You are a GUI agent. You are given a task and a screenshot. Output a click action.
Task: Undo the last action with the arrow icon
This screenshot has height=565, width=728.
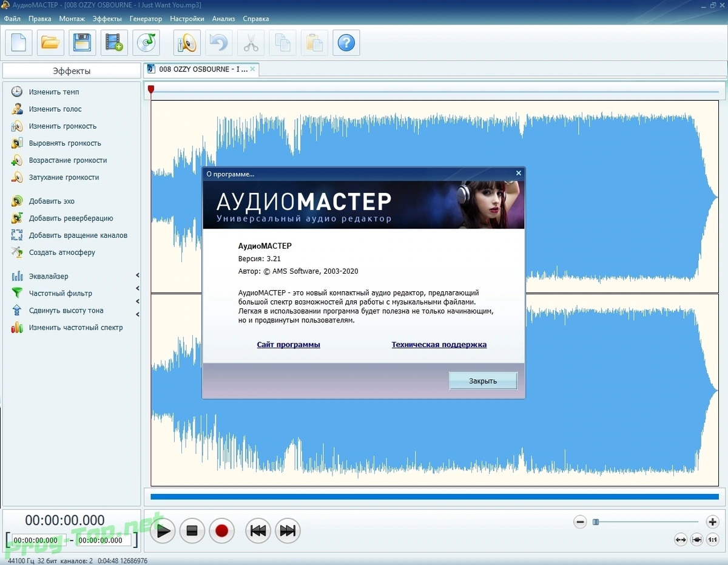coord(218,42)
